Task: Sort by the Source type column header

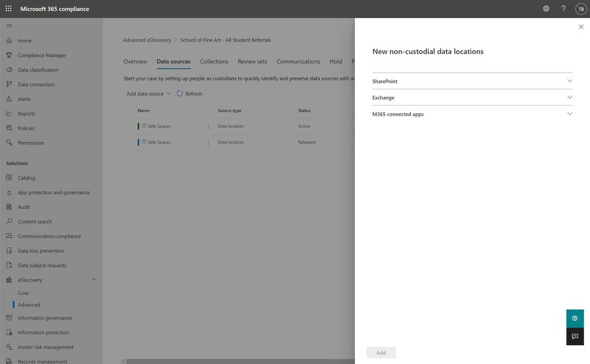Action: coord(230,110)
